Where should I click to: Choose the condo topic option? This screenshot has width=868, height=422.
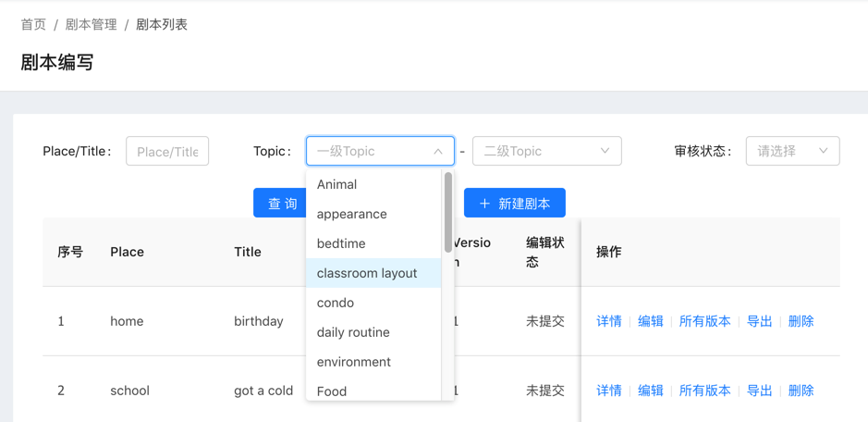(336, 303)
